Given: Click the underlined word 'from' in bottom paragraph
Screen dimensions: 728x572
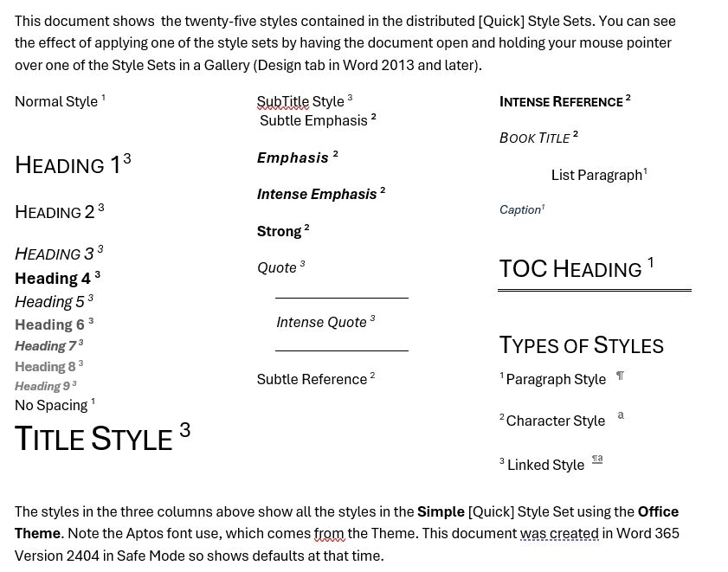Looking at the screenshot, I should pyautogui.click(x=329, y=534).
